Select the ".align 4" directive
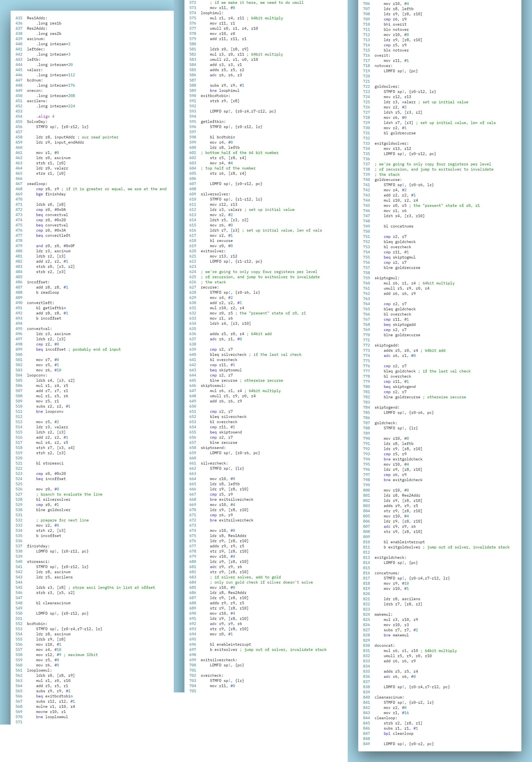Image resolution: width=532 pixels, height=762 pixels. tap(45, 117)
